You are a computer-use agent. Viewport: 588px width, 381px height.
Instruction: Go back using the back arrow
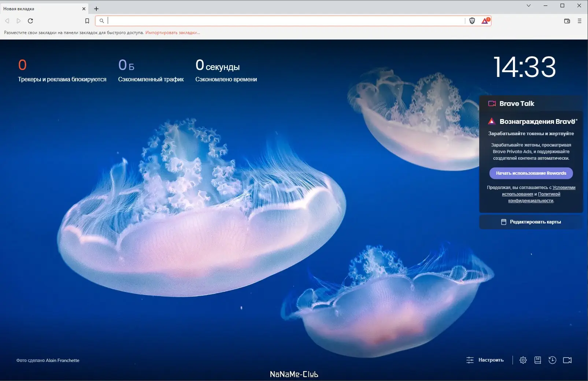(x=7, y=21)
